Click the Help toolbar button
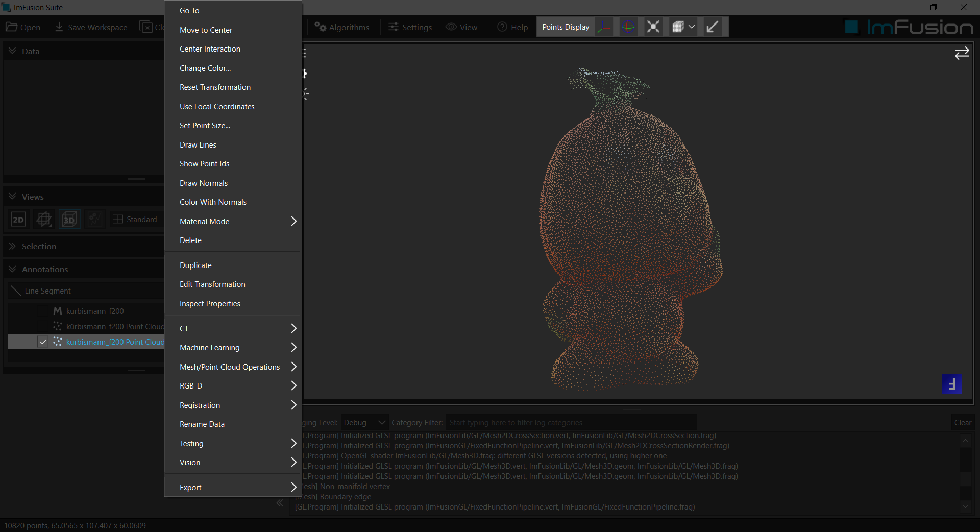Screen dimensions: 980x532 pos(512,27)
